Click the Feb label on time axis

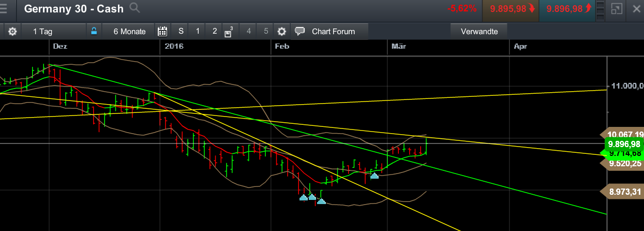click(x=282, y=47)
